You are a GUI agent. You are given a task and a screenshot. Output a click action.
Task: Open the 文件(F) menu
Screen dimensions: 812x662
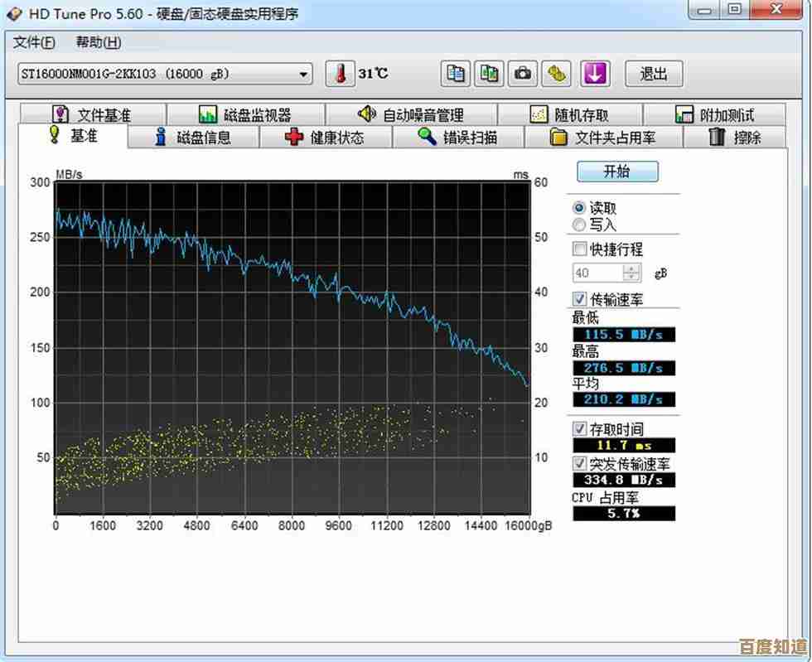pos(35,42)
